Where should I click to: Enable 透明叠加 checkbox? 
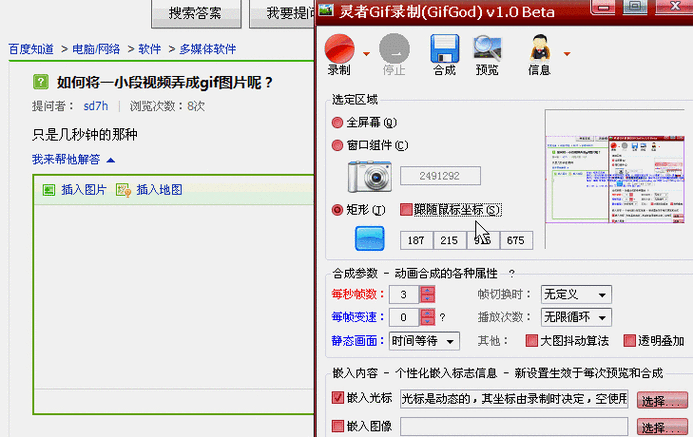(x=629, y=341)
